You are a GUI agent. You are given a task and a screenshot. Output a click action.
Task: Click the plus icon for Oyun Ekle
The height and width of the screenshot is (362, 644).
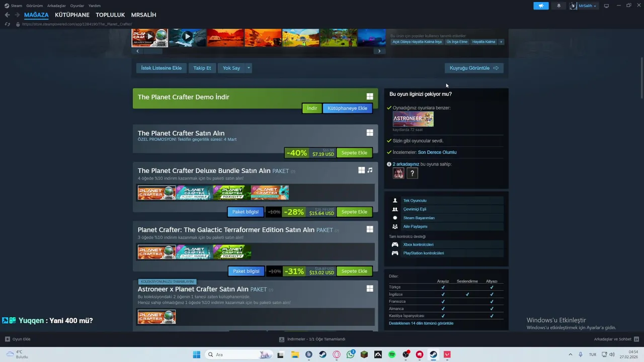7,339
